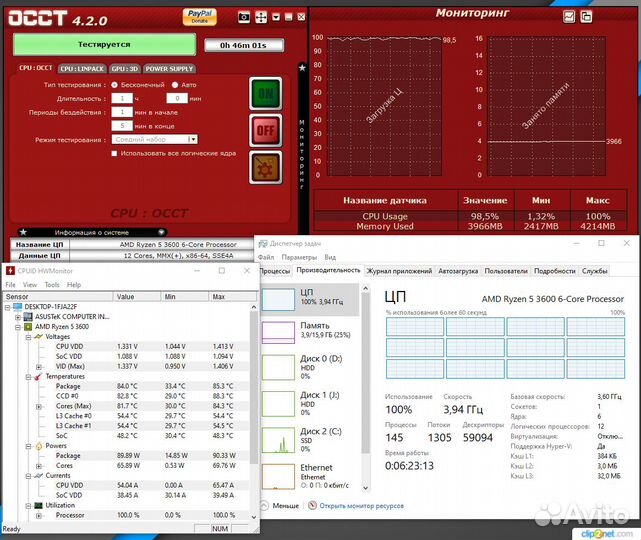The width and height of the screenshot is (641, 540).
Task: Open the Журнал приложений tab
Action: coord(399,271)
